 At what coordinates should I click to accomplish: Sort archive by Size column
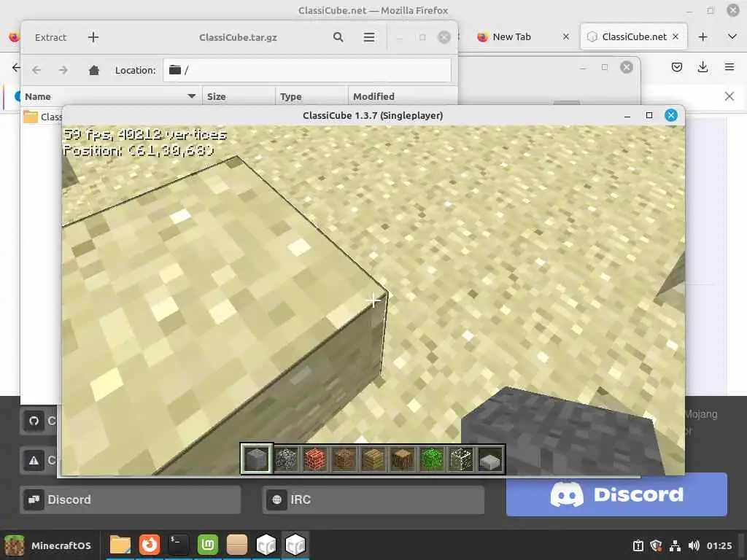[x=239, y=96]
